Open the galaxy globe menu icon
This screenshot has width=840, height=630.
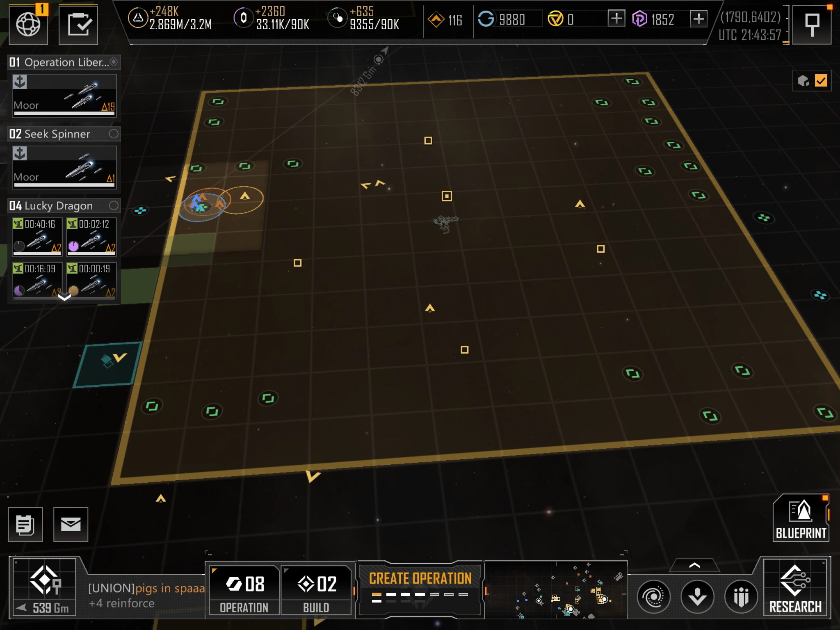(x=28, y=25)
